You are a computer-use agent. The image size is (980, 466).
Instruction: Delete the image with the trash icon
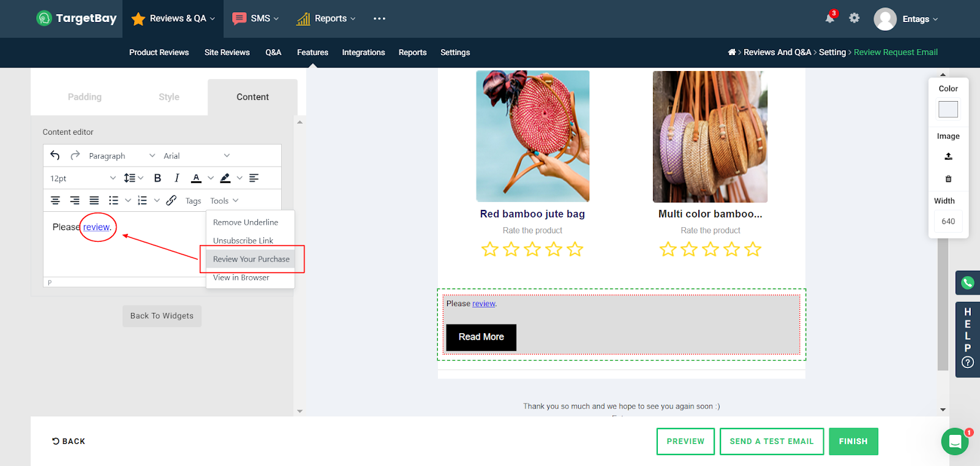point(948,179)
